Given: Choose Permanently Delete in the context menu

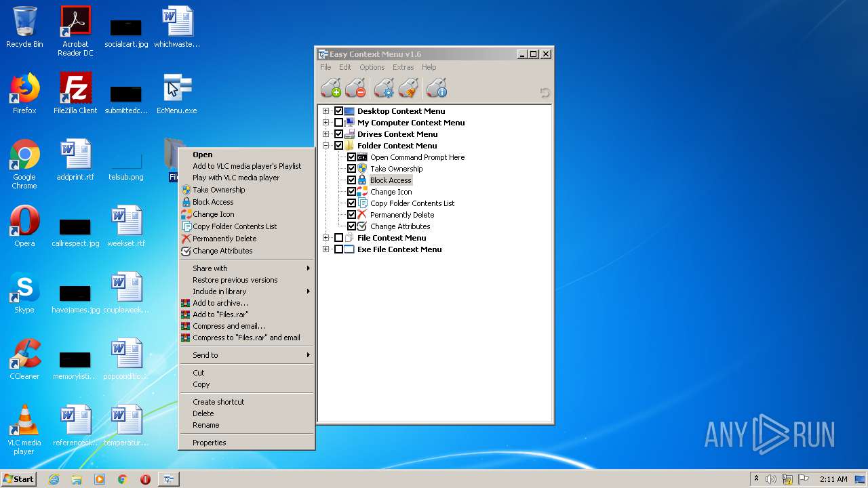Looking at the screenshot, I should (x=246, y=239).
